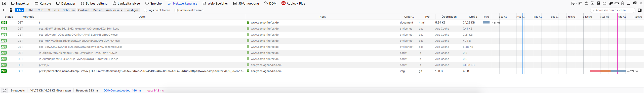The width and height of the screenshot is (644, 93).
Task: Open the Web-Speicher tab
Action: 215,3
